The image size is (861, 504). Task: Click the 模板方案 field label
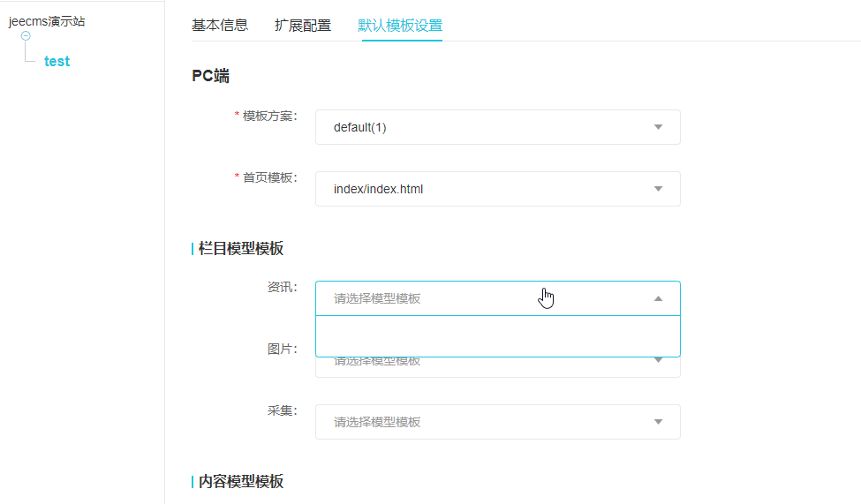point(269,116)
